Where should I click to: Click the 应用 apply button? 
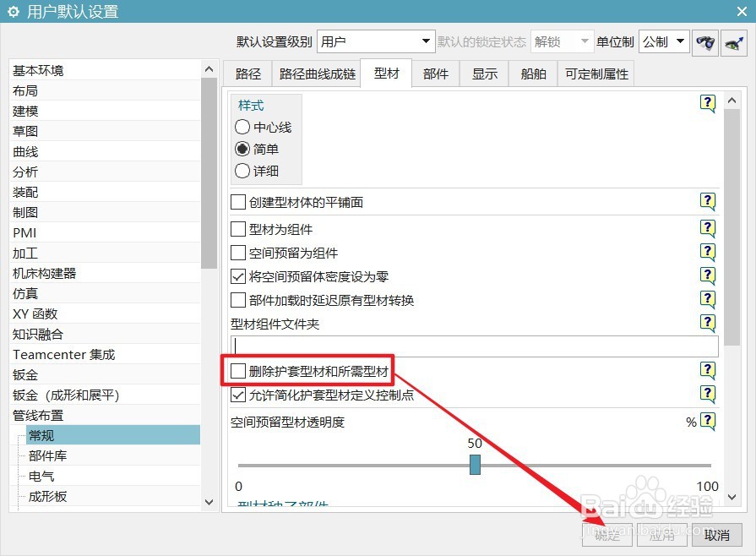pyautogui.click(x=662, y=535)
